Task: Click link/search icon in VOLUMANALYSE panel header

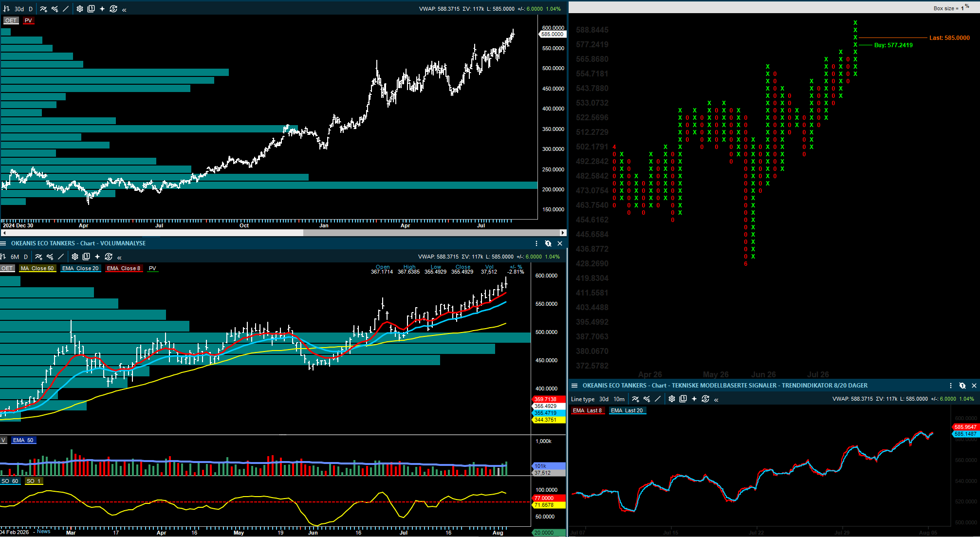Action: (548, 243)
